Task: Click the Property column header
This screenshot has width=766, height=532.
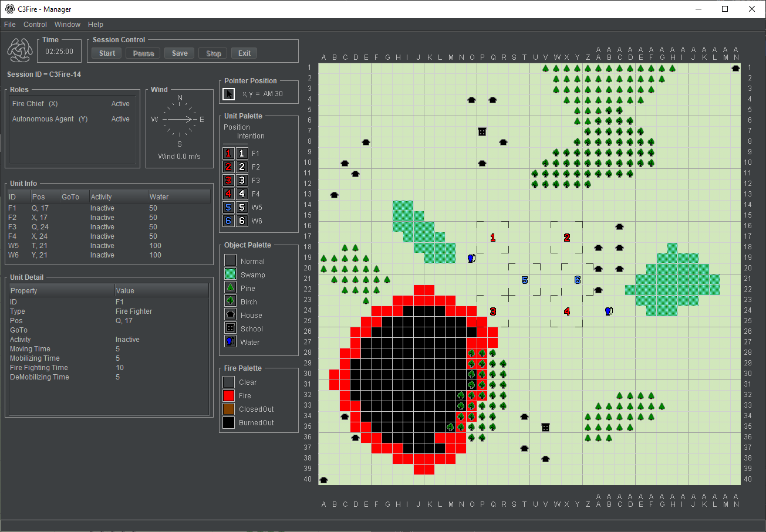Action: [x=62, y=290]
